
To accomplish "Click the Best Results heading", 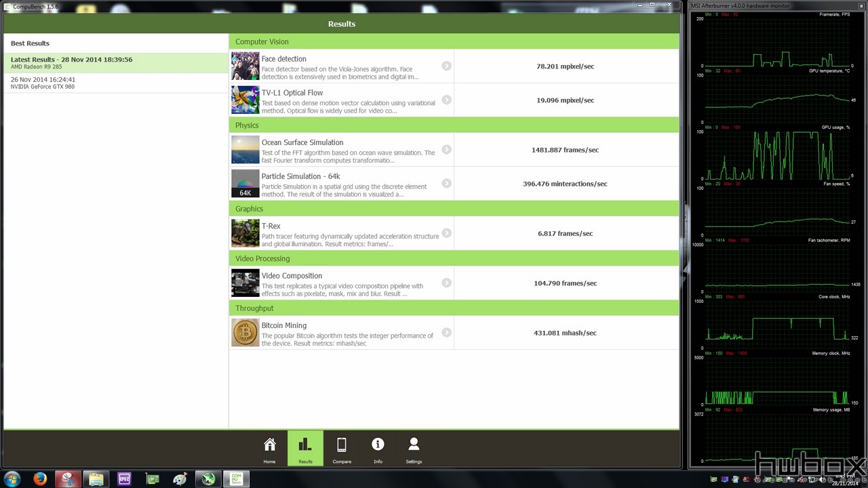I will click(x=30, y=43).
